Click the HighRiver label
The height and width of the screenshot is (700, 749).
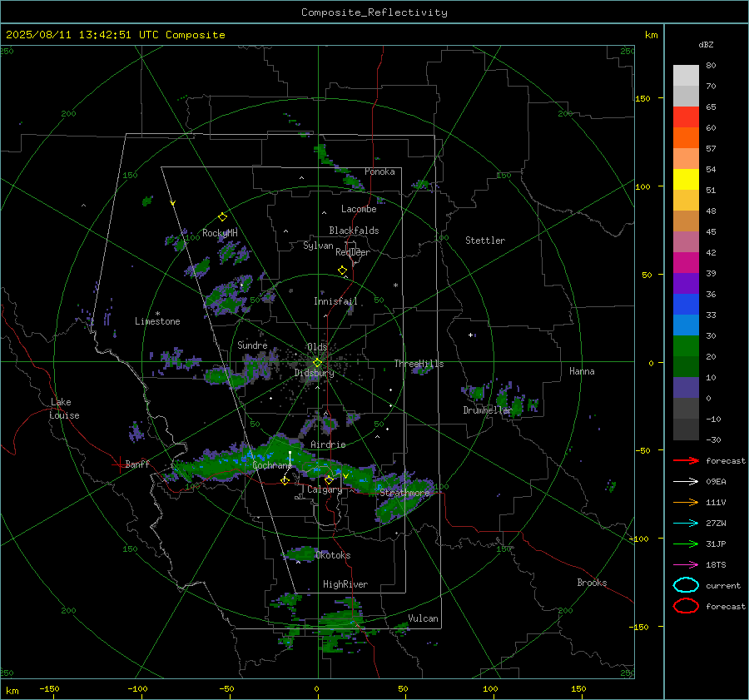click(345, 584)
